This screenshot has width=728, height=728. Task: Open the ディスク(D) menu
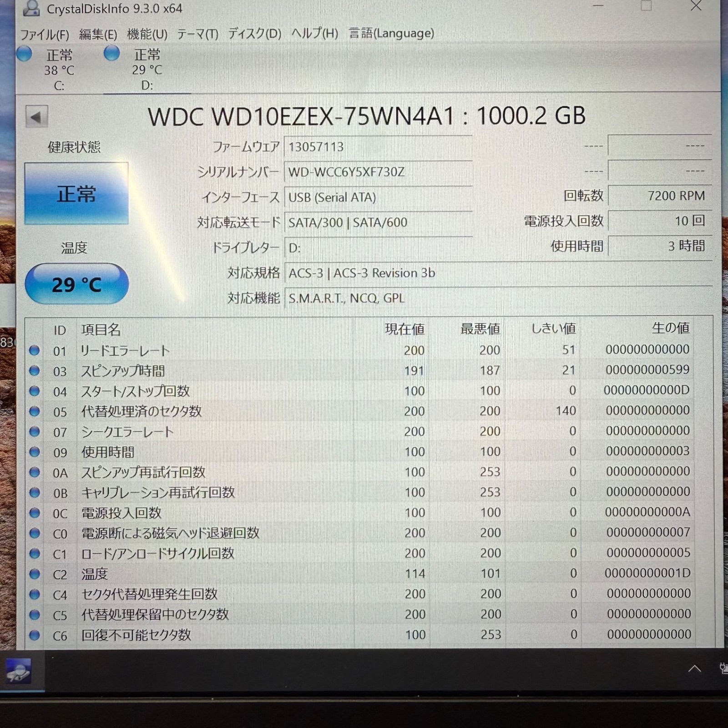254,34
